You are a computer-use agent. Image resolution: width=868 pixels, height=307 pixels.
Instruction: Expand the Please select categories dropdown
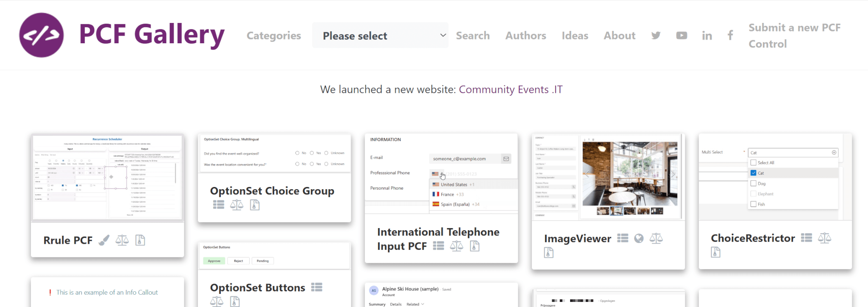(x=380, y=36)
